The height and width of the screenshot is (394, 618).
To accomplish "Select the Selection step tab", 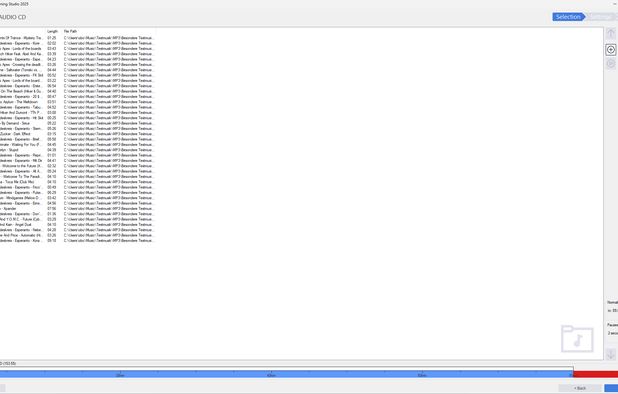I will click(x=568, y=17).
